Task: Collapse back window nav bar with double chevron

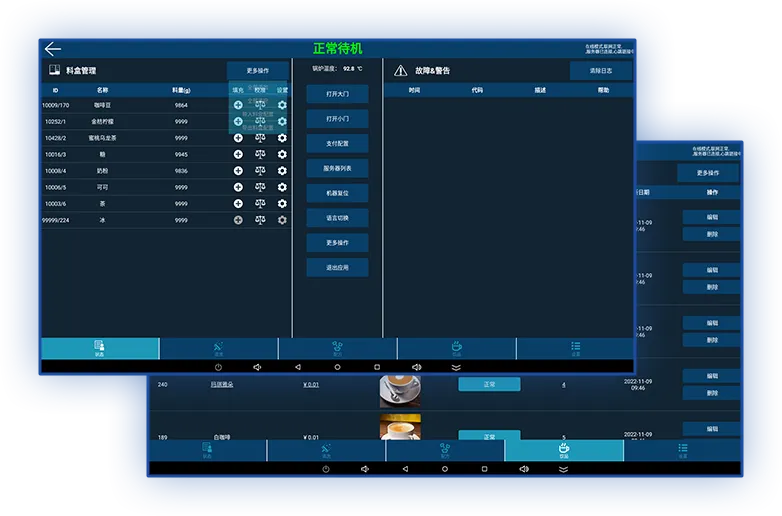Action: click(x=564, y=469)
